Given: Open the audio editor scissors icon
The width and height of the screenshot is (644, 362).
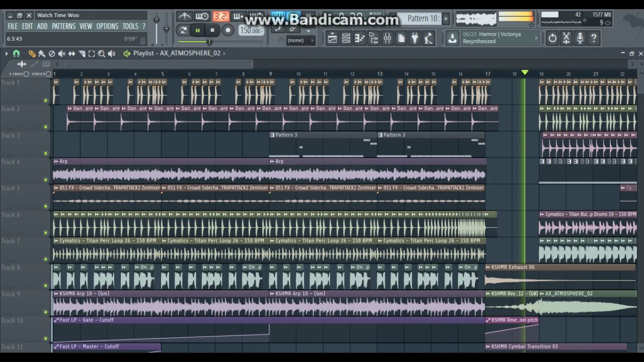Looking at the screenshot, I should pos(566,38).
